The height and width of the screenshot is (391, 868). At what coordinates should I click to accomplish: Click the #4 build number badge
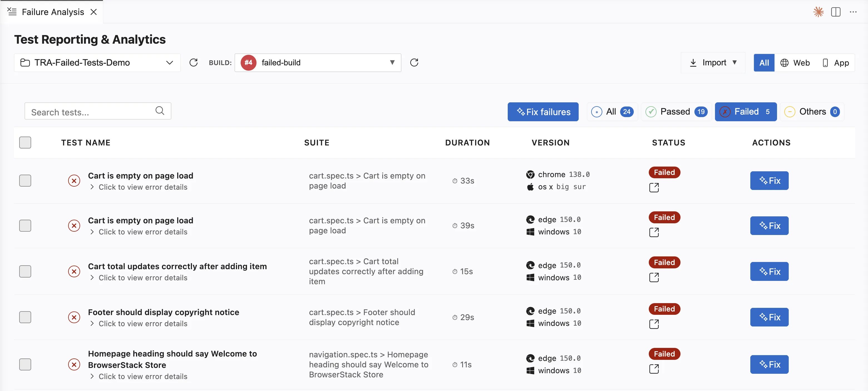click(x=248, y=63)
